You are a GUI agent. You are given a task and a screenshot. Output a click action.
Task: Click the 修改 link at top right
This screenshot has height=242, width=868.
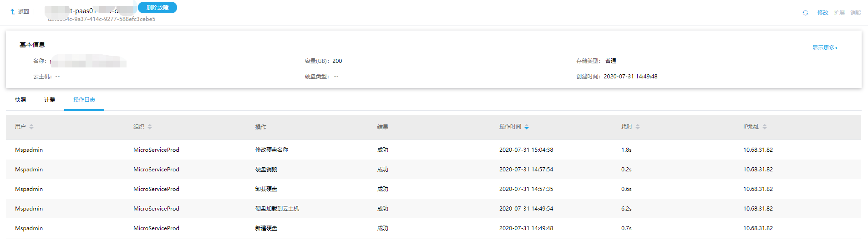pos(823,13)
